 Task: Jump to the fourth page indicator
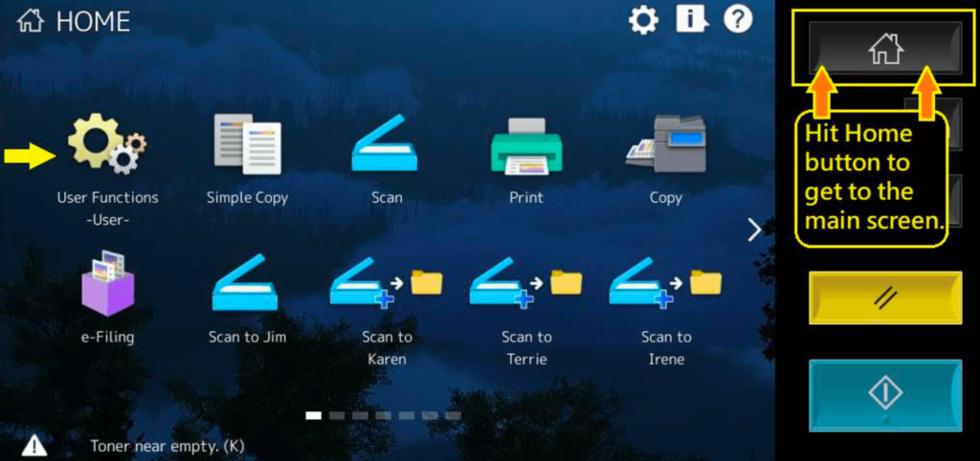click(x=383, y=415)
